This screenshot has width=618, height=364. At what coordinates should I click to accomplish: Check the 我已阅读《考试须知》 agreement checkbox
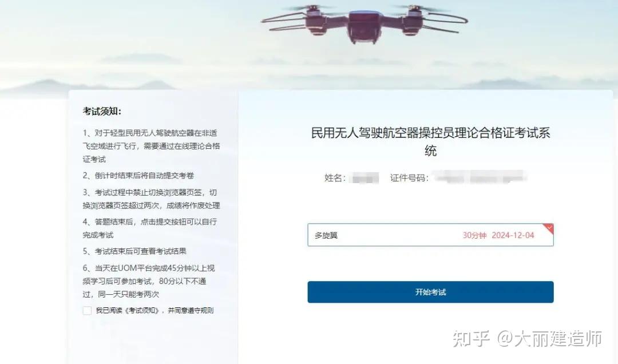87,310
